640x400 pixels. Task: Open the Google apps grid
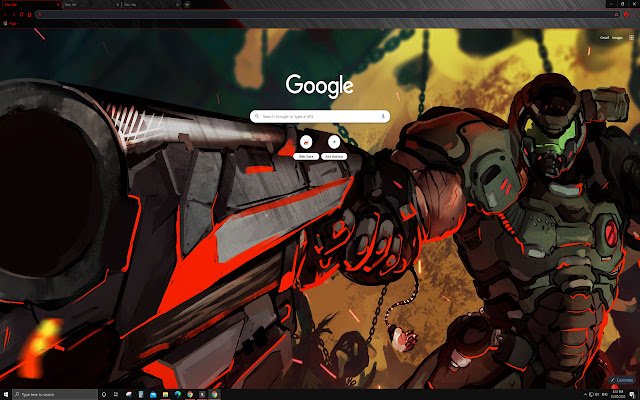(631, 38)
